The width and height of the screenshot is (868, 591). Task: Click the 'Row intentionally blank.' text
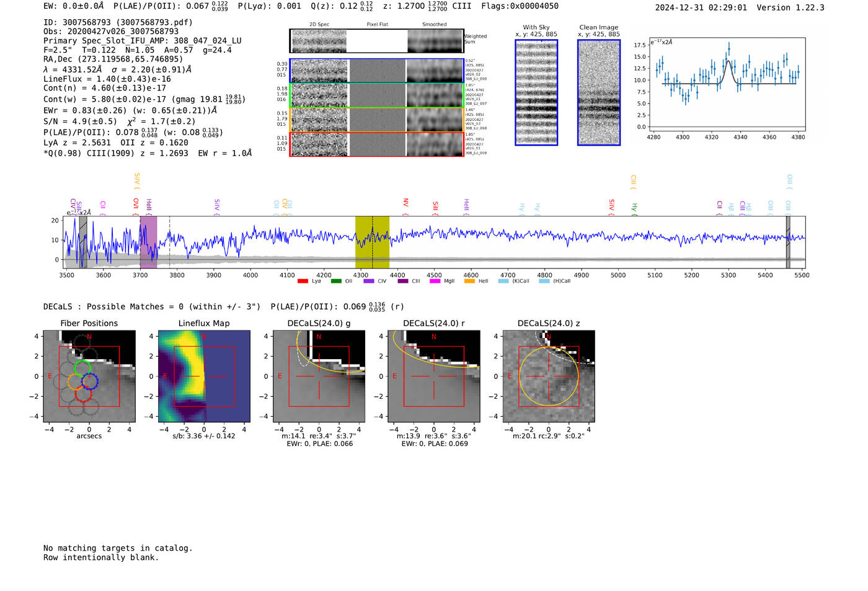click(101, 558)
